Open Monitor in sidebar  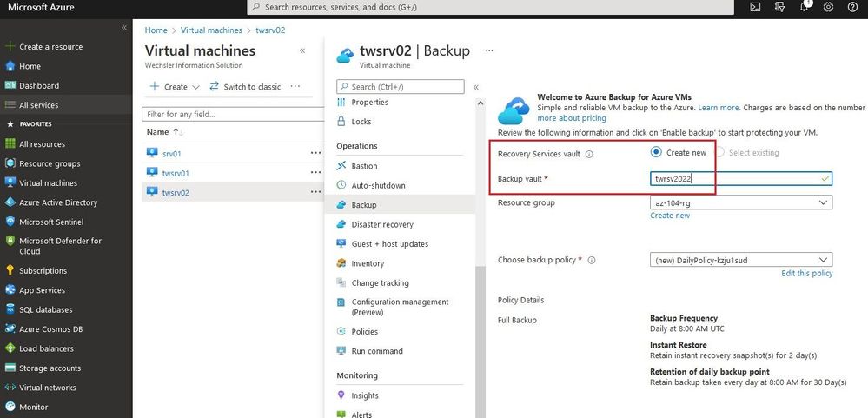point(33,408)
